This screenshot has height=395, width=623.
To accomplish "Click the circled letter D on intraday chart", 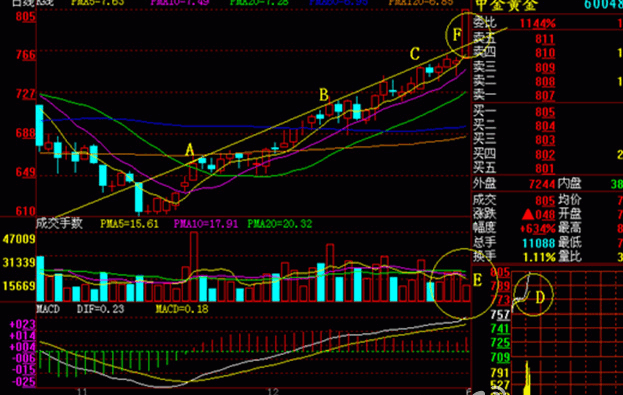I will tap(540, 297).
